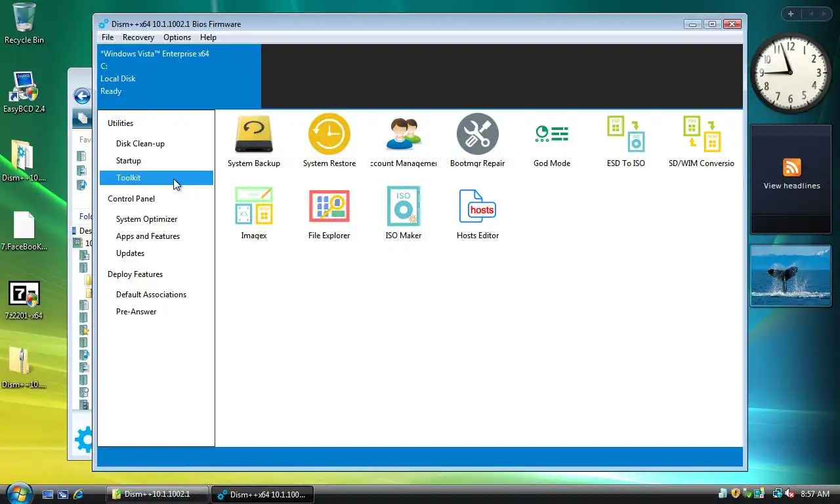Click the Utilities section header
The width and height of the screenshot is (840, 504).
(x=121, y=123)
